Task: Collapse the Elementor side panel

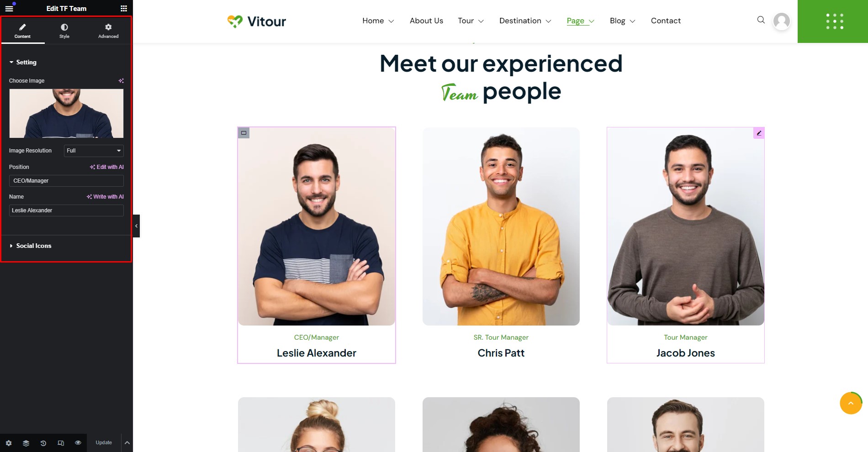Action: pos(136,226)
